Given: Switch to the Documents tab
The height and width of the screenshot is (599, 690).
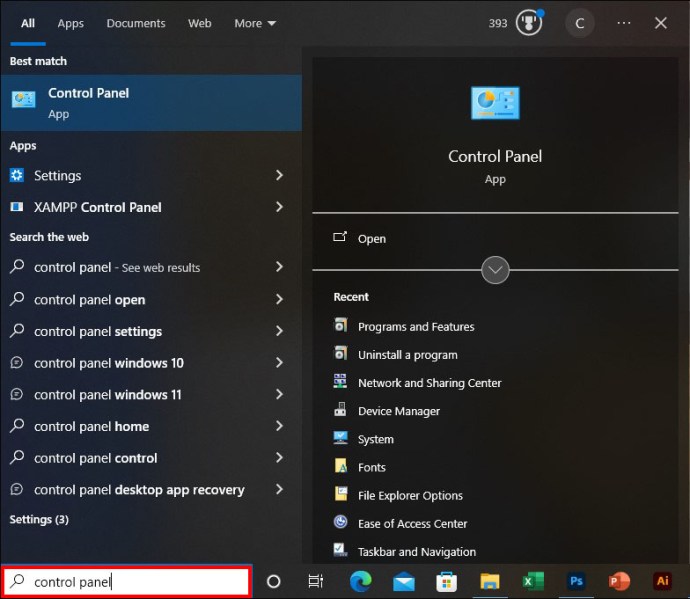Looking at the screenshot, I should click(x=136, y=23).
